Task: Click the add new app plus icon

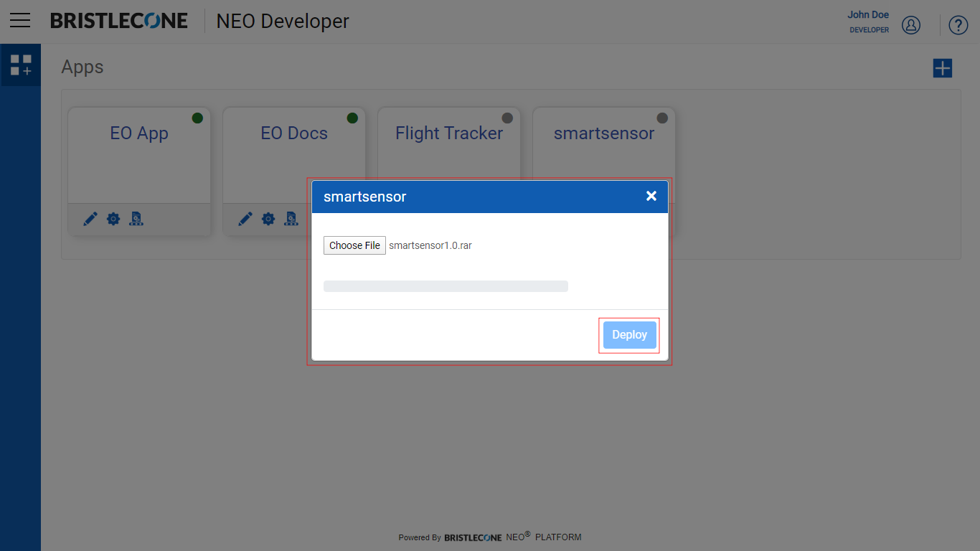Action: pos(942,68)
